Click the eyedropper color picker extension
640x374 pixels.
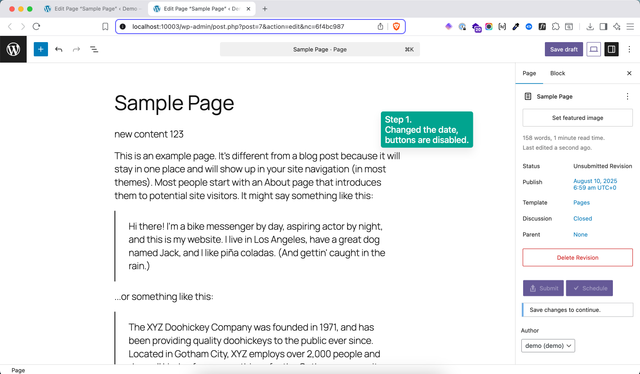pyautogui.click(x=516, y=27)
